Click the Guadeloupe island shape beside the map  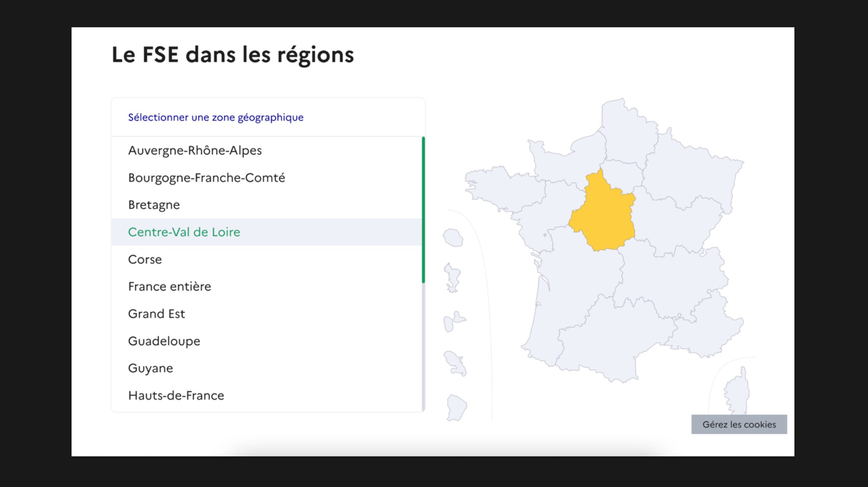(x=453, y=321)
